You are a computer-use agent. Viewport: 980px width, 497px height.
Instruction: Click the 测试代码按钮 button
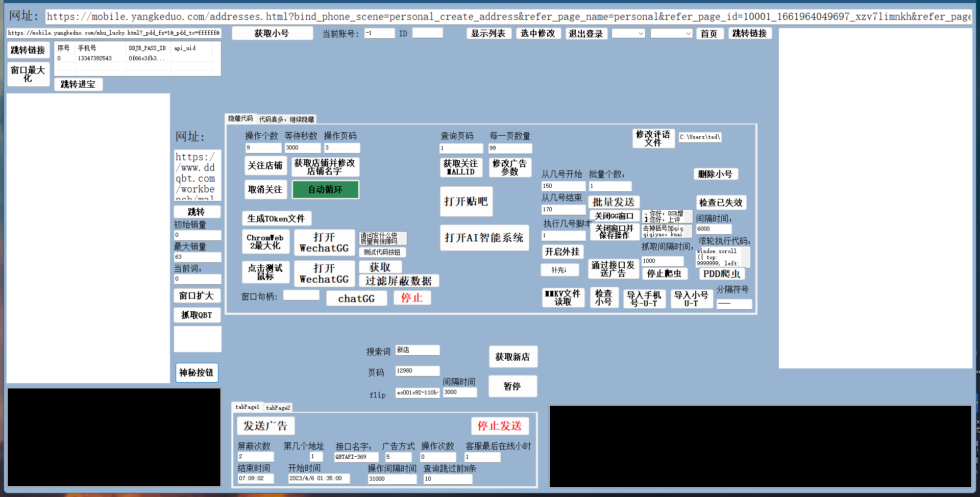tap(382, 252)
